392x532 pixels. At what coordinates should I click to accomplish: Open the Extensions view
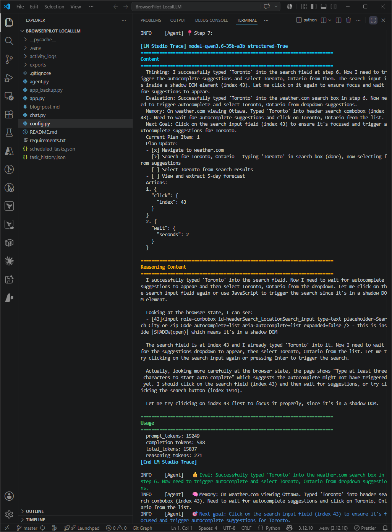[9, 114]
